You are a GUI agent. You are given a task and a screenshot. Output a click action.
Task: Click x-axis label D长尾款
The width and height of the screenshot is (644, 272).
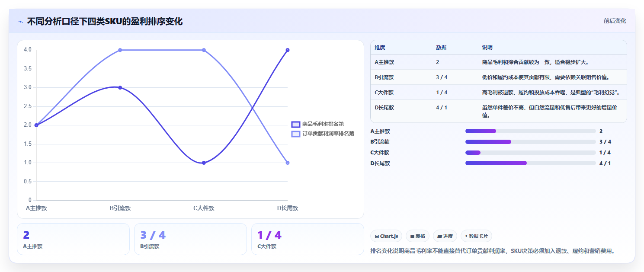pyautogui.click(x=288, y=208)
